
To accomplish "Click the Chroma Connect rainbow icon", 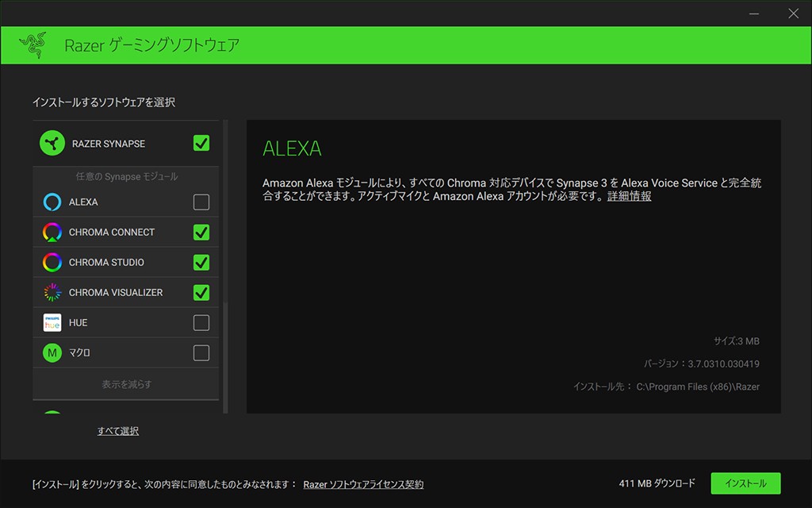I will 52,233.
